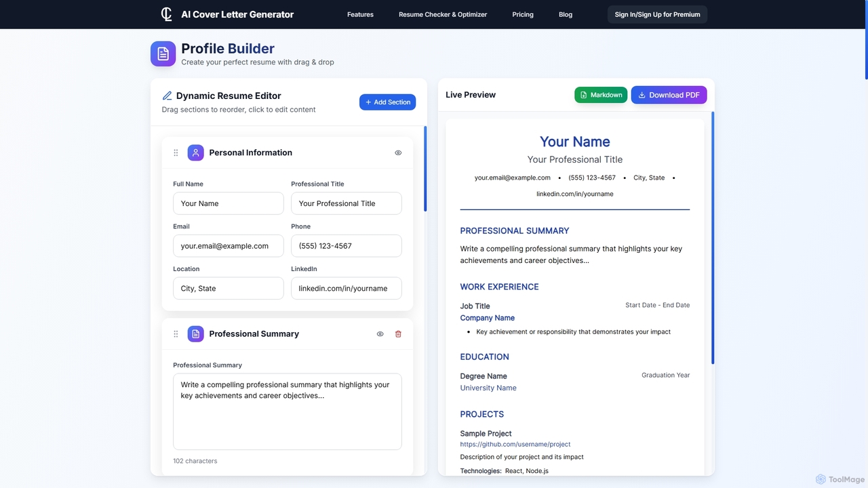This screenshot has width=868, height=488.
Task: Click 'University Name' in the preview
Action: [488, 388]
